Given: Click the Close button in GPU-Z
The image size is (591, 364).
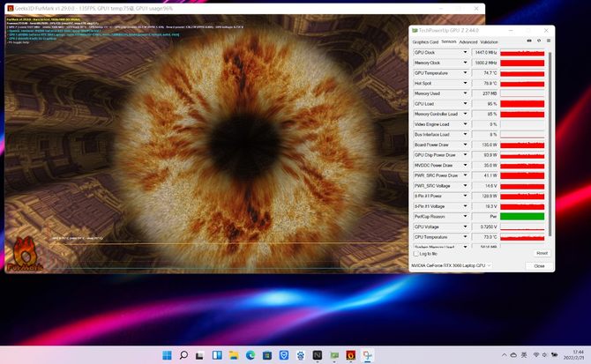Looking at the screenshot, I should (539, 265).
